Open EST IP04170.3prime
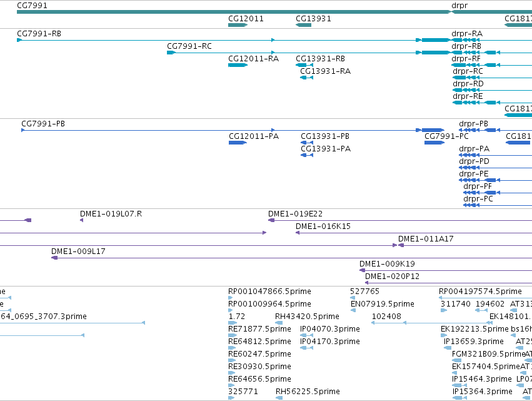Image resolution: width=532 pixels, height=401 pixels. click(330, 342)
